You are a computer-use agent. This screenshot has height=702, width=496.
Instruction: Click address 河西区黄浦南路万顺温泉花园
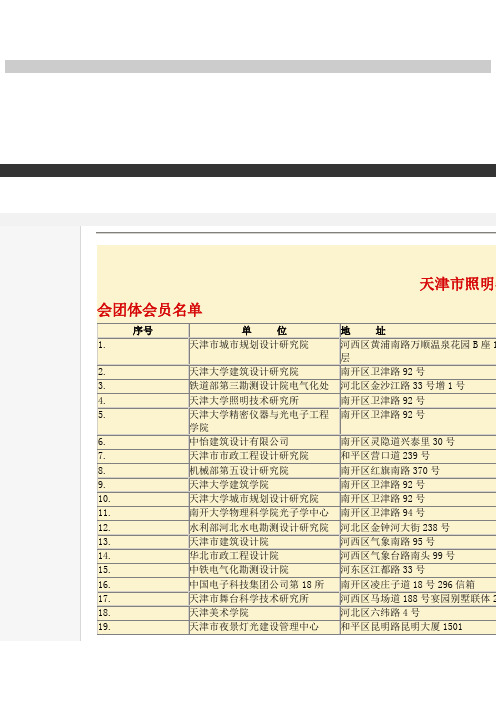click(x=418, y=351)
